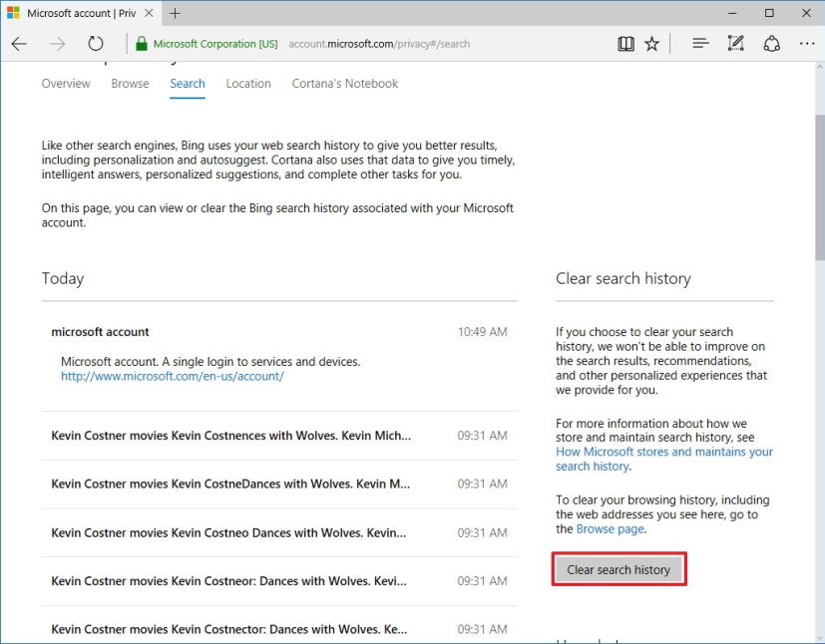
Task: Select entry 'Kevin Costneo Dances with Wolves'
Action: [x=279, y=532]
